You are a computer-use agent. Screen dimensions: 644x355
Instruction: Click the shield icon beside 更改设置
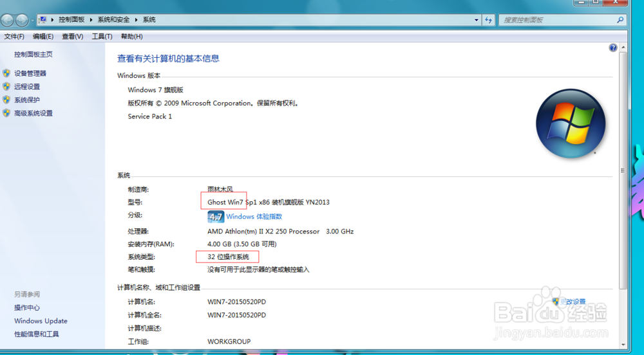tap(555, 302)
